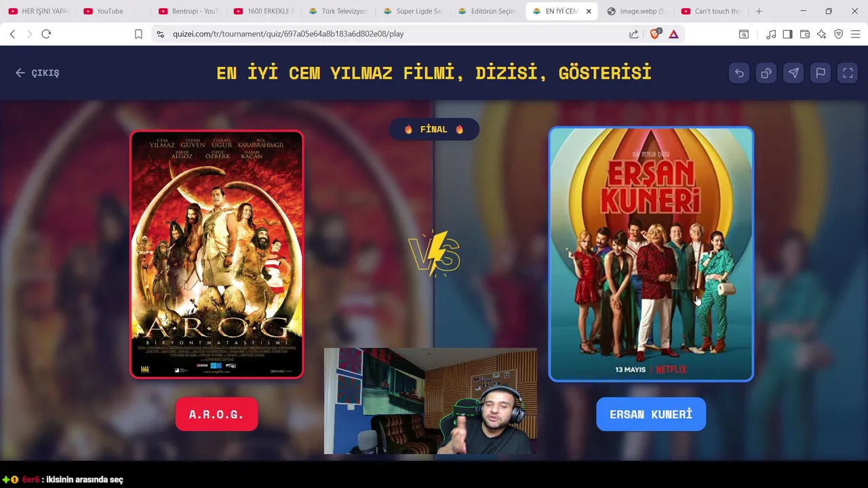Screen dimensions: 868x488
Task: Switch to Can't touch this tab
Action: (712, 11)
